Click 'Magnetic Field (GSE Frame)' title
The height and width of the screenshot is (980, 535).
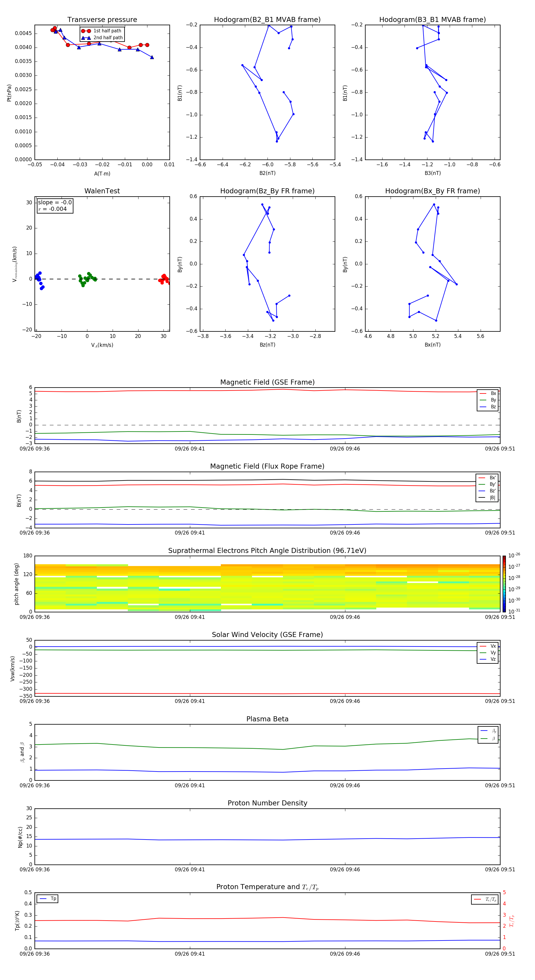[267, 382]
